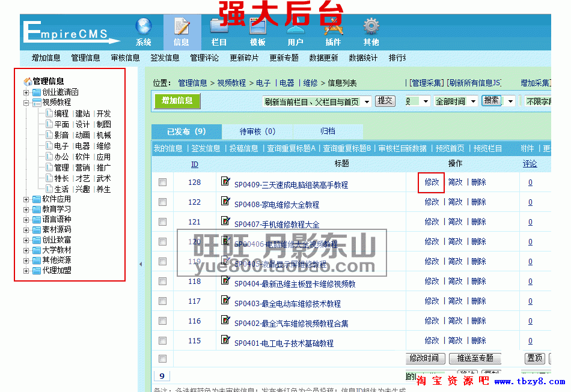This screenshot has width=571, height=392.
Task: Tick the checkbox next to SP0403 auto repair tutorial
Action: (162, 301)
